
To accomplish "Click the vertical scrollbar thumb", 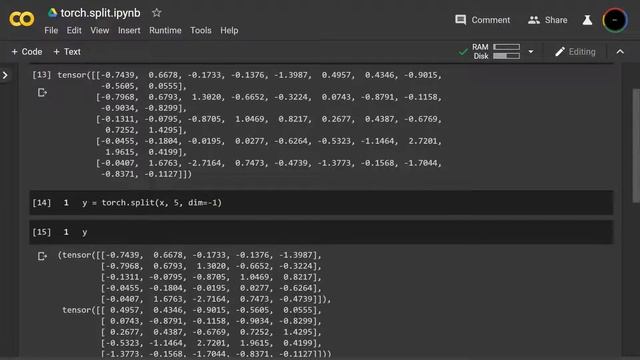I will click(636, 145).
